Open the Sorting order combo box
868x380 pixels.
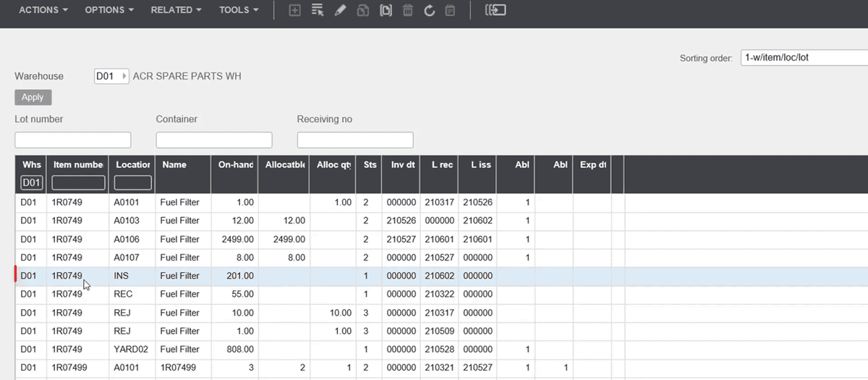coord(804,58)
